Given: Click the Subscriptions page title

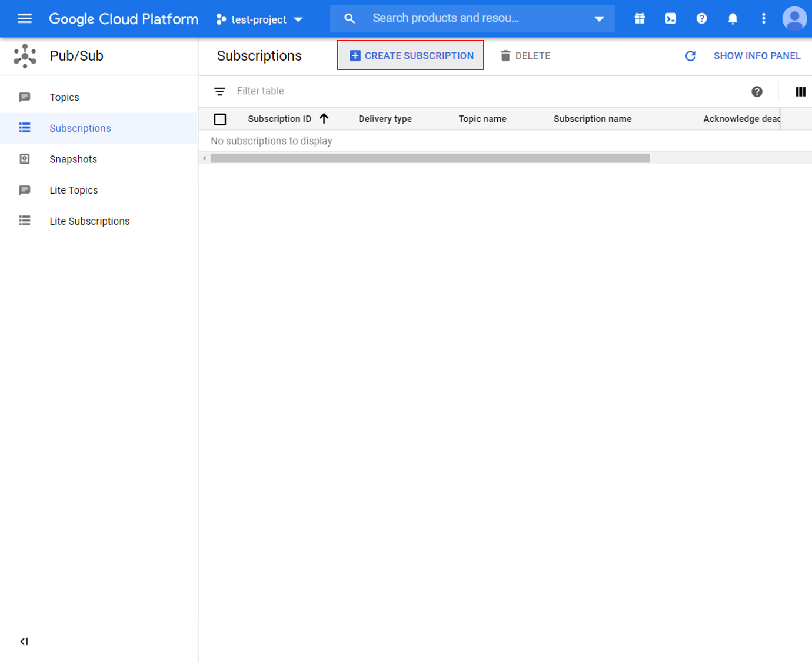Looking at the screenshot, I should pos(259,56).
